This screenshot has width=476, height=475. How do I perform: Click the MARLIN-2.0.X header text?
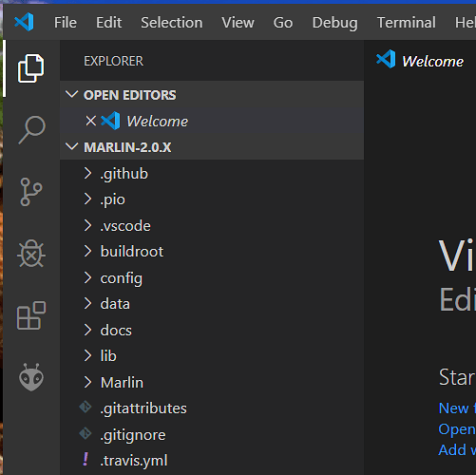[127, 147]
